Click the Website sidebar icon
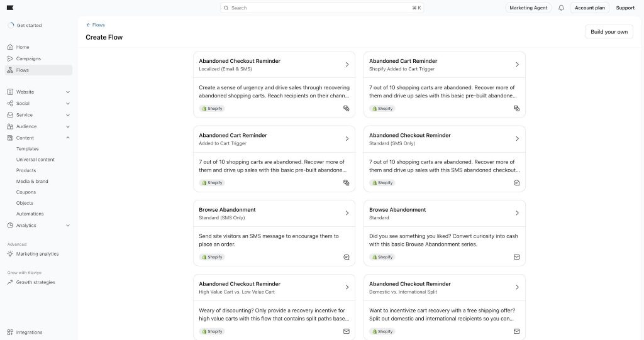 (x=10, y=92)
